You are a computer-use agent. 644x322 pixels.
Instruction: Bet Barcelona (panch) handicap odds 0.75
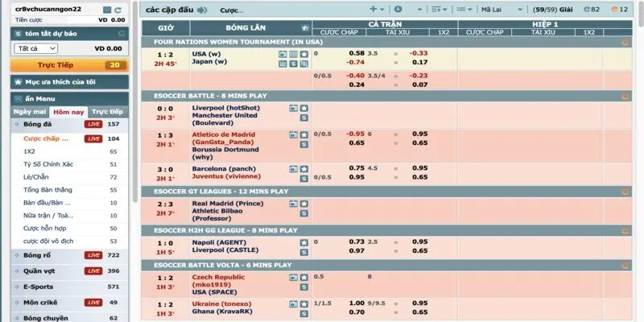pyautogui.click(x=357, y=168)
